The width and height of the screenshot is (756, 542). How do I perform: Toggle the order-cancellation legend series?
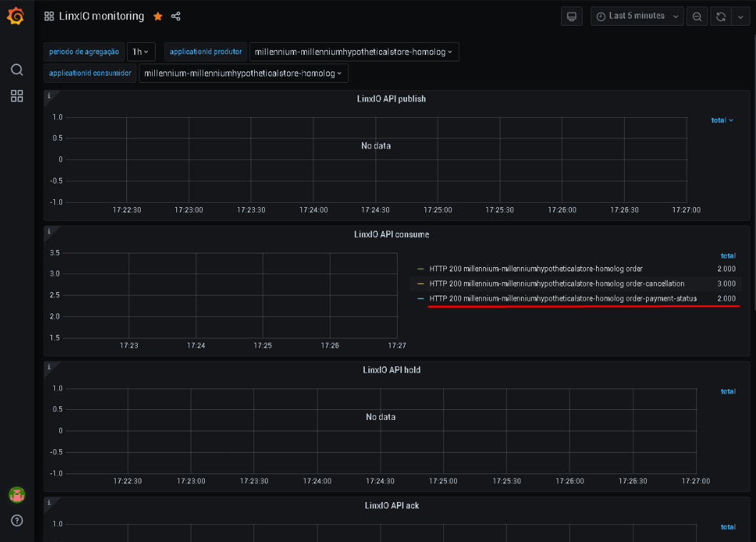click(557, 283)
